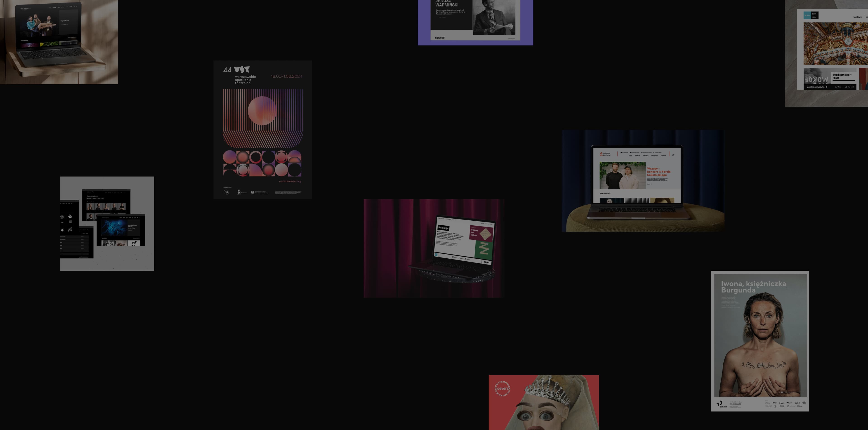The height and width of the screenshot is (430, 868).
Task: Select the repertuar navigation item
Action: 655,156
